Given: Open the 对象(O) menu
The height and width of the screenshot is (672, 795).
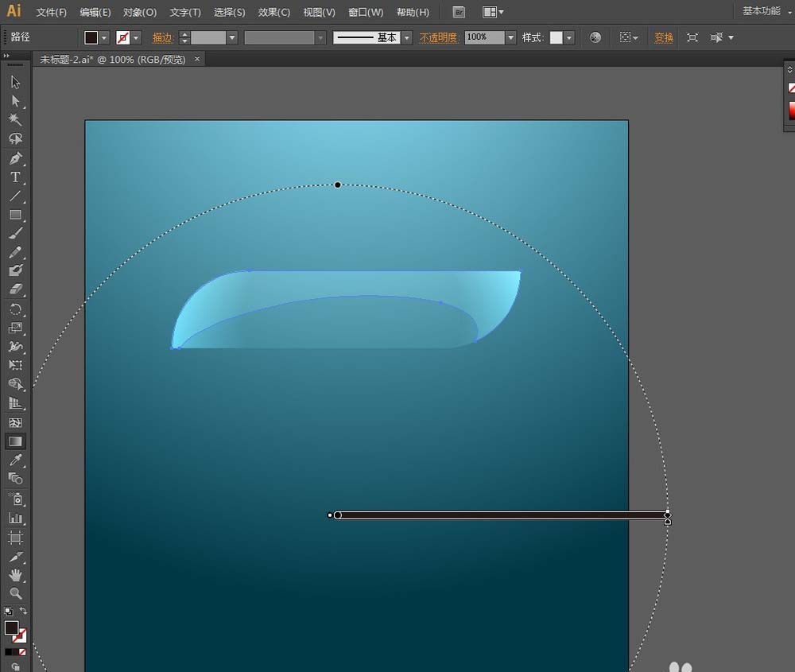Looking at the screenshot, I should click(140, 12).
